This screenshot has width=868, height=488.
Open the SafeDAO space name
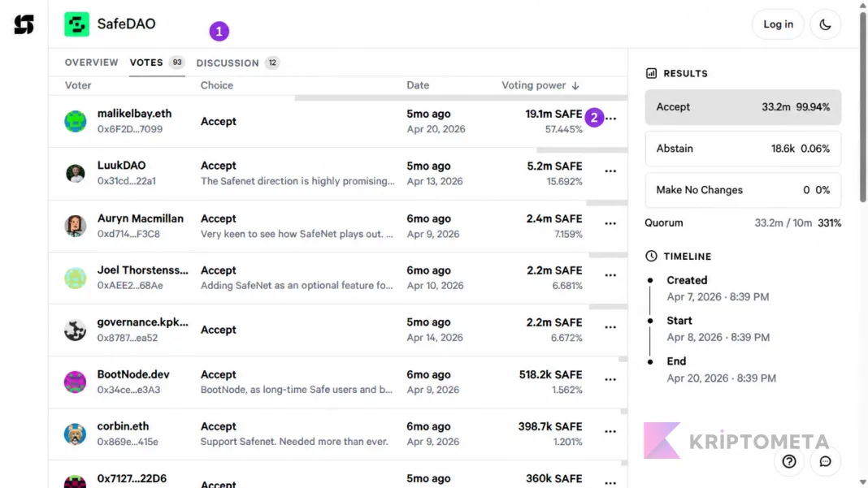pyautogui.click(x=126, y=24)
